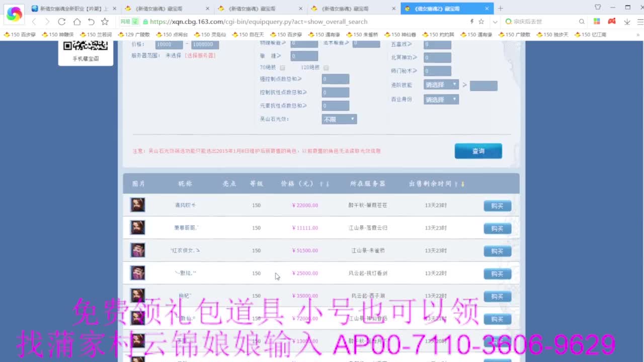Reload the page with the refresh icon
Image resolution: width=644 pixels, height=362 pixels.
pyautogui.click(x=62, y=22)
